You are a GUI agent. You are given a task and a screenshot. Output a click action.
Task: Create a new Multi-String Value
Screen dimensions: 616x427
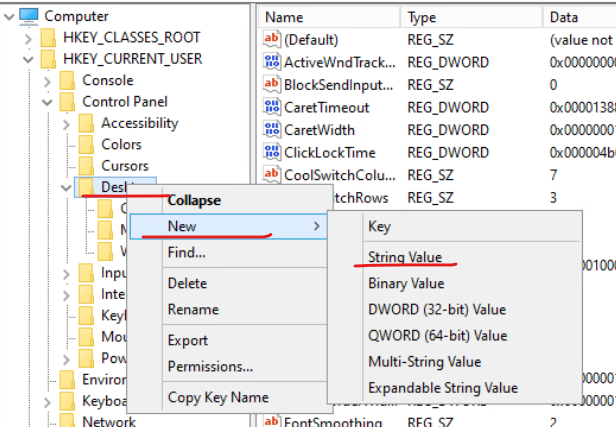(x=424, y=362)
